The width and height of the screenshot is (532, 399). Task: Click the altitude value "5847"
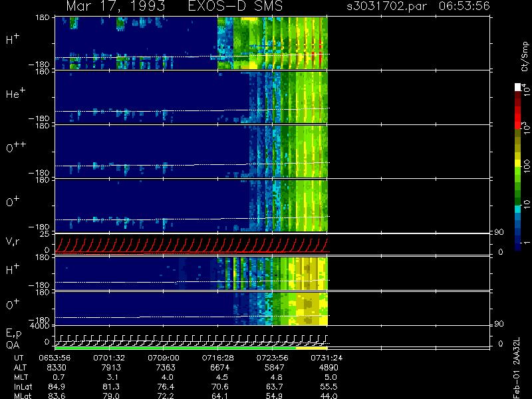(x=274, y=368)
